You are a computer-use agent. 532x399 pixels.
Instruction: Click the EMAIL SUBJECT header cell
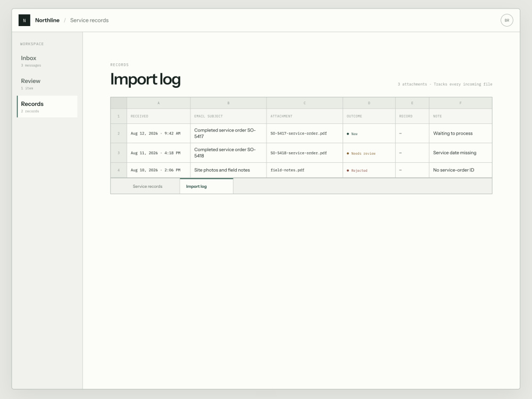[228, 117]
